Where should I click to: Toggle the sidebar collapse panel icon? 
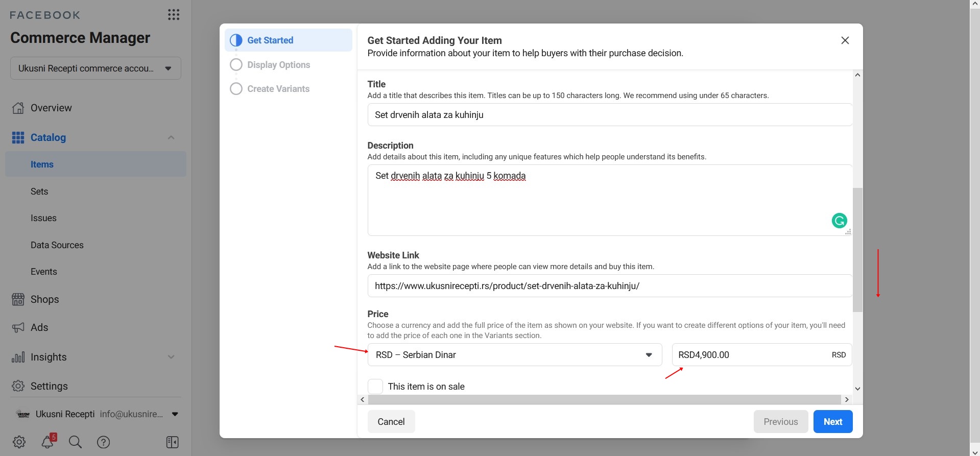(x=173, y=442)
